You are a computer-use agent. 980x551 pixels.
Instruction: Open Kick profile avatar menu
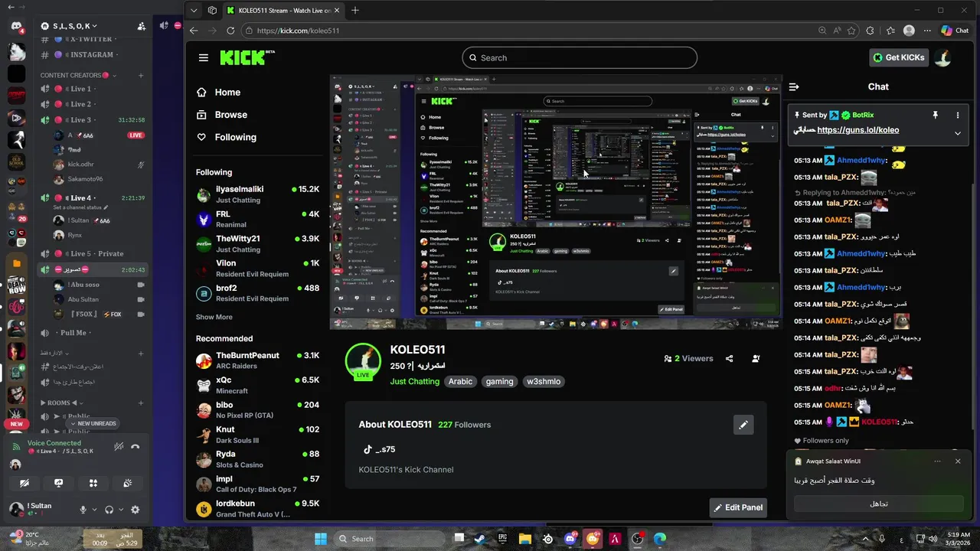click(943, 57)
